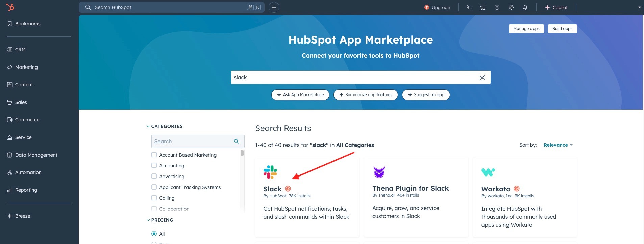Open the marketplace storefront icon in the top bar
The width and height of the screenshot is (644, 244).
pos(483,7)
